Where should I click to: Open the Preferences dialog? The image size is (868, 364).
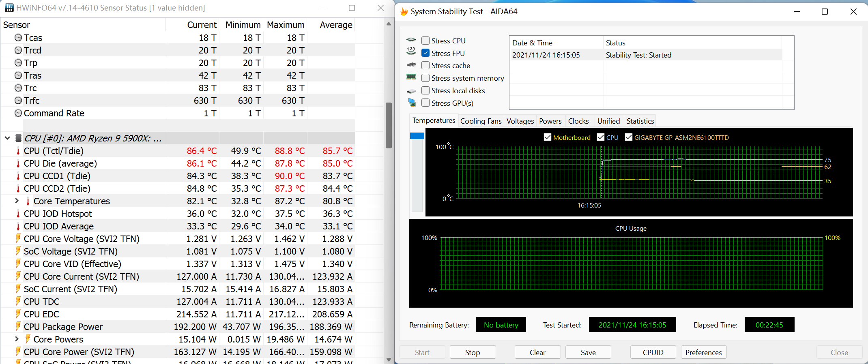[x=703, y=352]
